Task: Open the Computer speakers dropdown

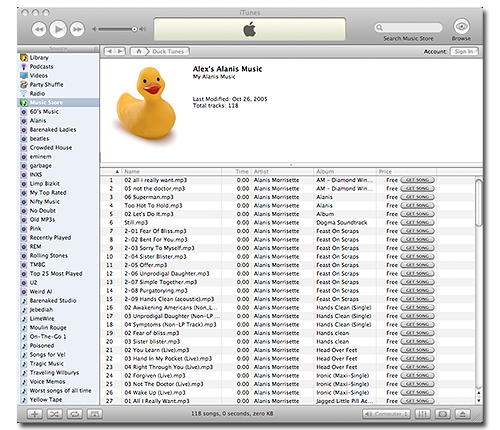Action: 387,414
